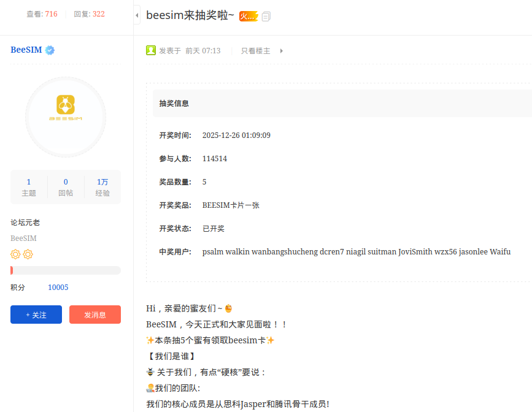This screenshot has height=412, width=532.
Task: Open the 积分 10005 points link
Action: (58, 287)
